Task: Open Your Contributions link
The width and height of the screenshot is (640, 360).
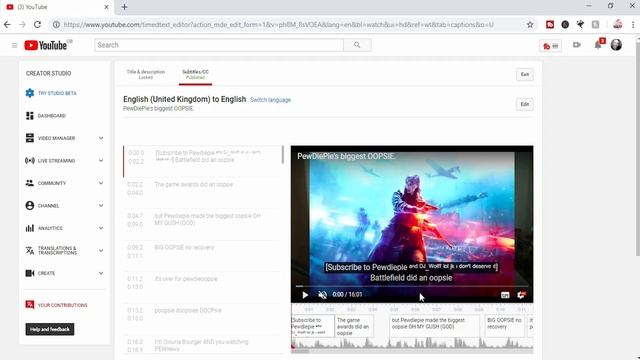Action: (x=62, y=305)
